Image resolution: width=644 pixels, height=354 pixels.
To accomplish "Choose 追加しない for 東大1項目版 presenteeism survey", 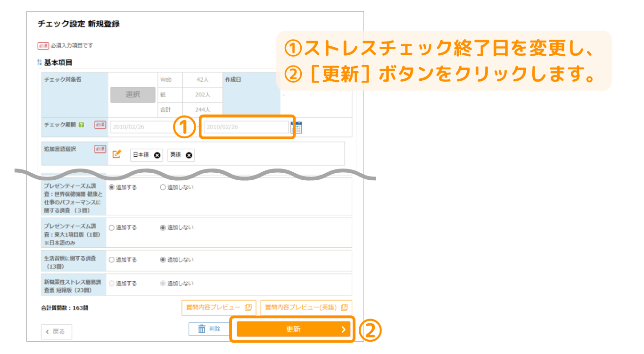I will tap(163, 228).
